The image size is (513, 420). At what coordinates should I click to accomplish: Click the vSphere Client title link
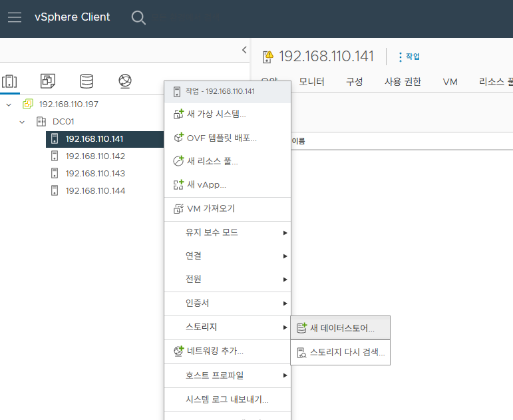click(x=73, y=17)
